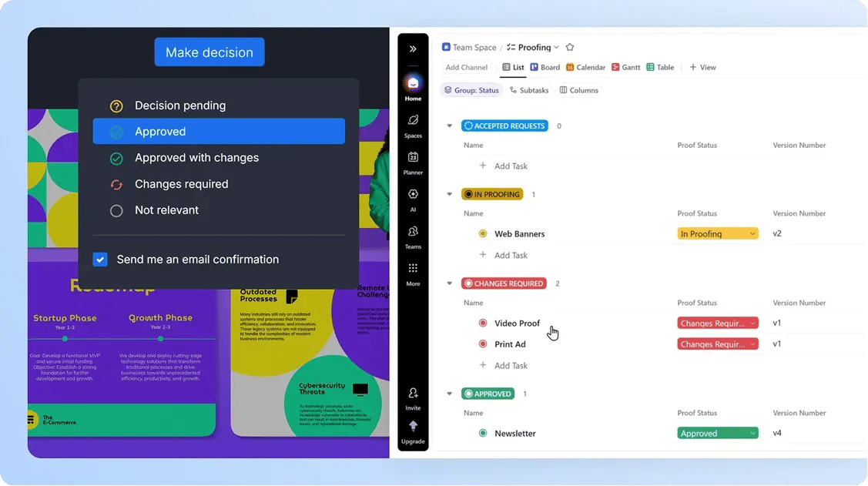This screenshot has height=486, width=868.
Task: Open Print Ad Changes Required dropdown
Action: pyautogui.click(x=718, y=344)
